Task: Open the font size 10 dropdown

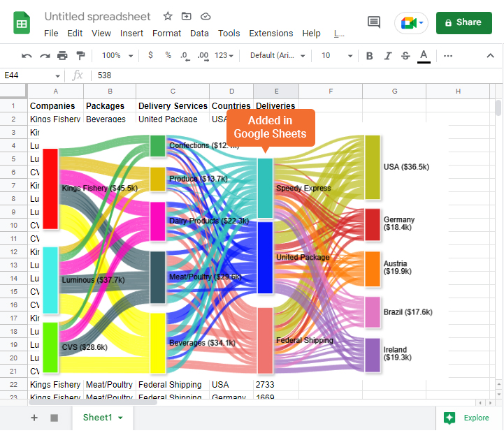Action: point(337,56)
